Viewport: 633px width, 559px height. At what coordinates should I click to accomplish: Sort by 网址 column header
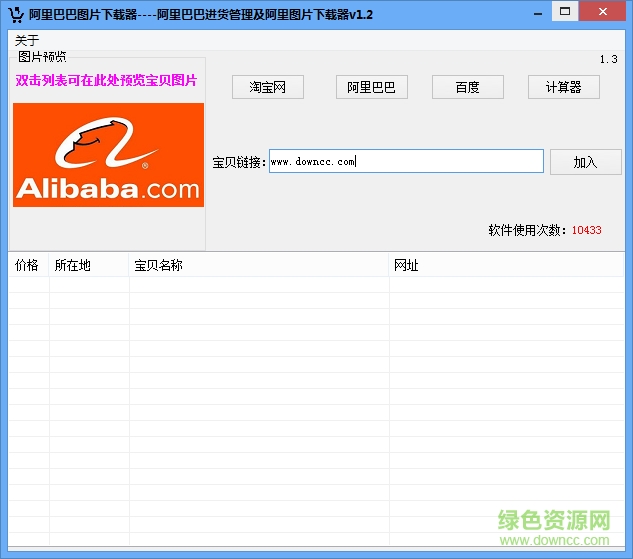click(x=506, y=265)
